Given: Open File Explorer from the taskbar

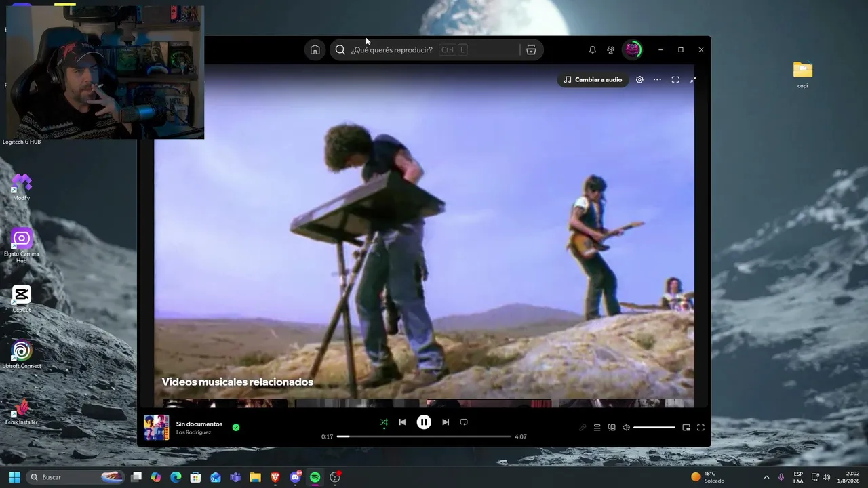Looking at the screenshot, I should pos(255,477).
